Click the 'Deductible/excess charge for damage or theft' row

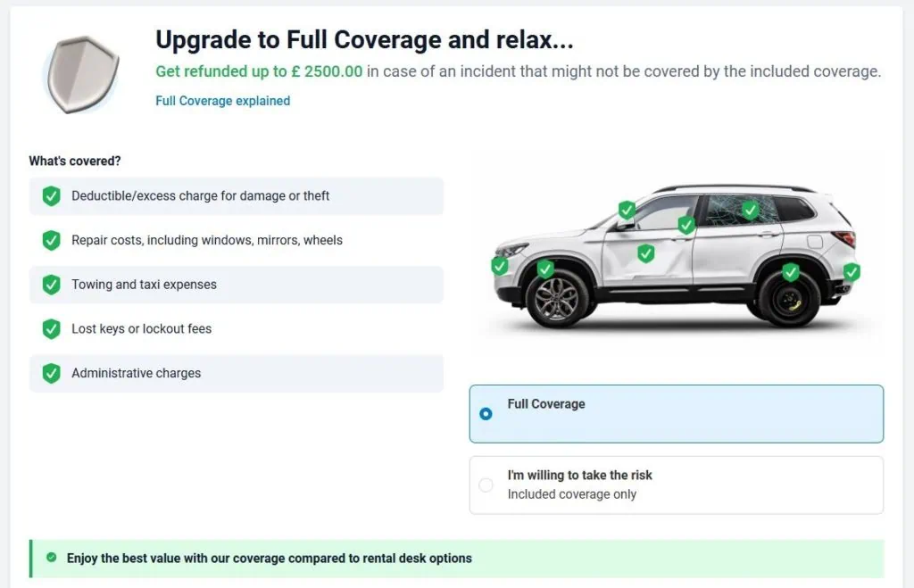236,195
